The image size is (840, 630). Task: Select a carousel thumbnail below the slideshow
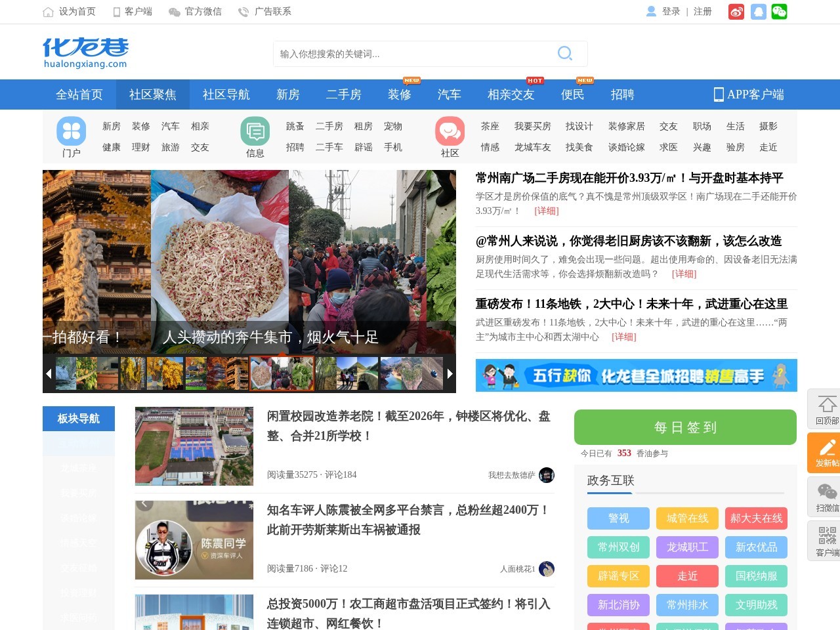coord(282,373)
